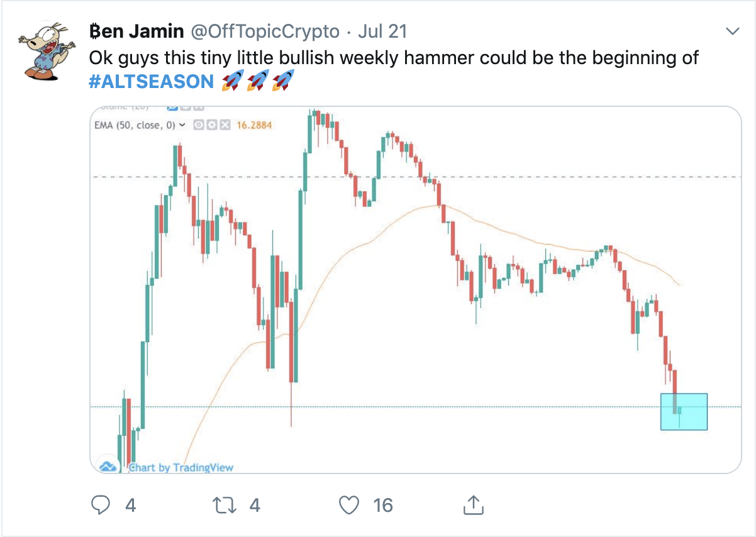
Task: Click the cyan highlighted hammer candle box
Action: click(x=684, y=412)
